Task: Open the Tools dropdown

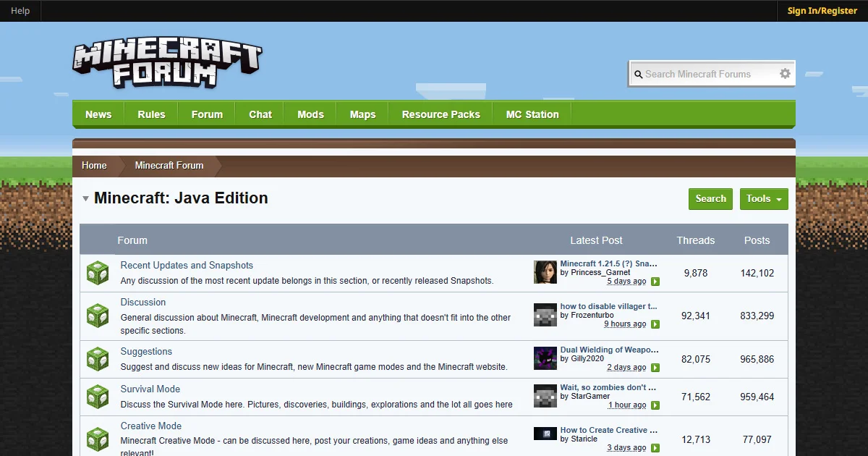Action: click(x=764, y=199)
